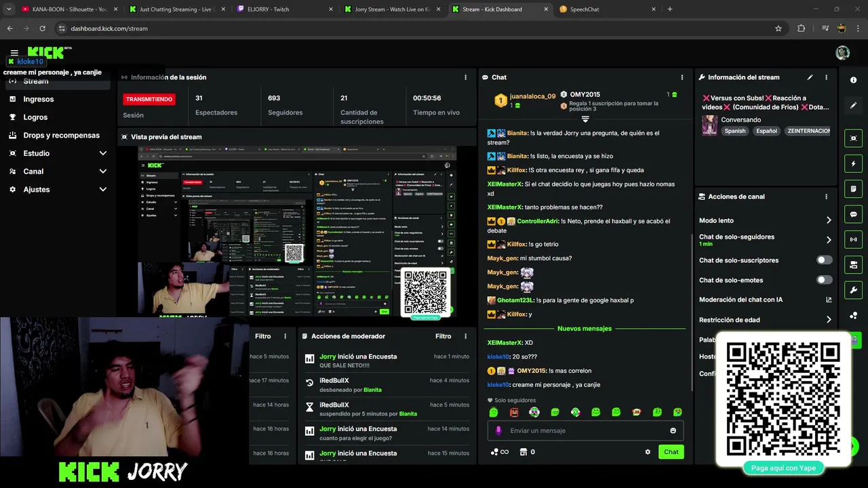Open the browser tab search dropdown

[9, 9]
